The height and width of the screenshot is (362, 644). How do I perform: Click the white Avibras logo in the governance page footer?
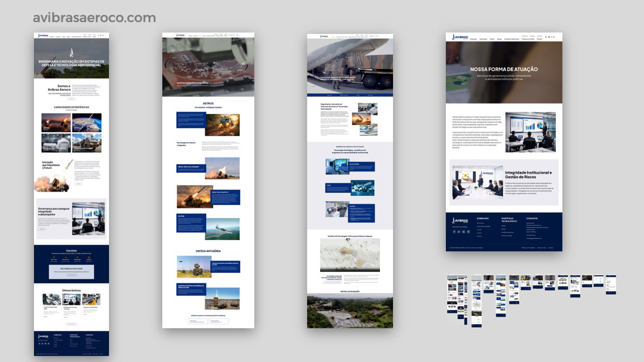pos(460,220)
